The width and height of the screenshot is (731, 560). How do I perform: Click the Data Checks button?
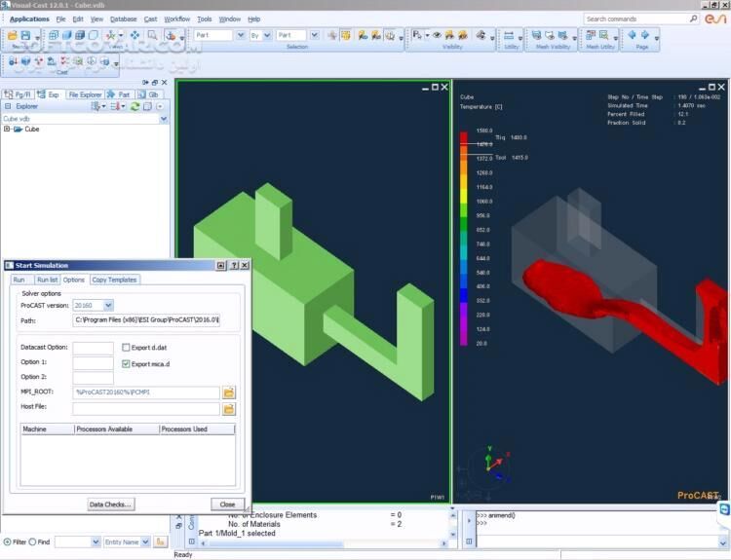coord(110,504)
